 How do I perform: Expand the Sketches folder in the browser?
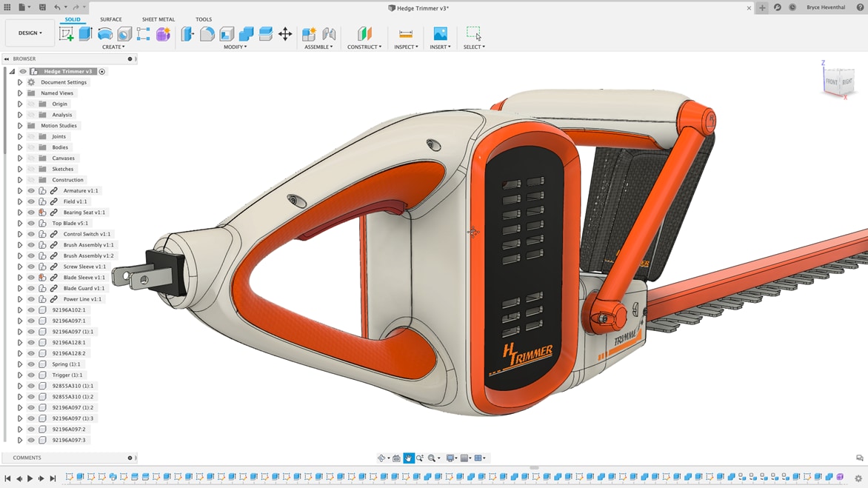point(19,169)
